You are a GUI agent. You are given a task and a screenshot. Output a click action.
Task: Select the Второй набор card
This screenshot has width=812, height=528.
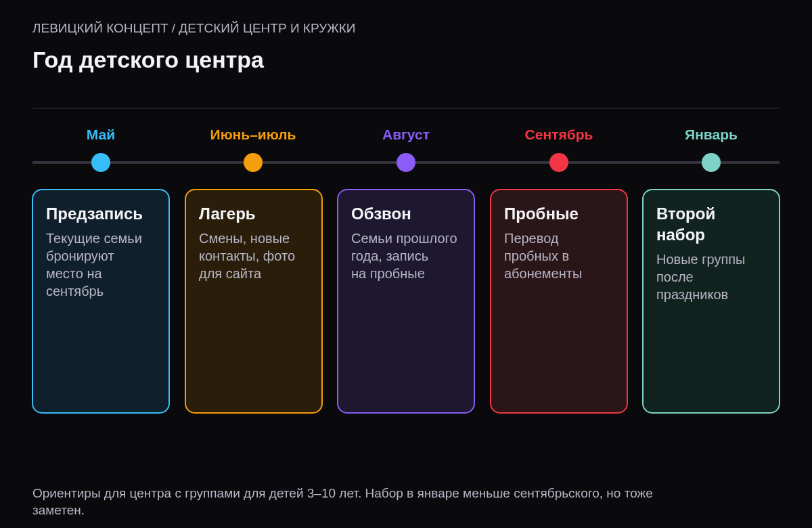click(711, 301)
